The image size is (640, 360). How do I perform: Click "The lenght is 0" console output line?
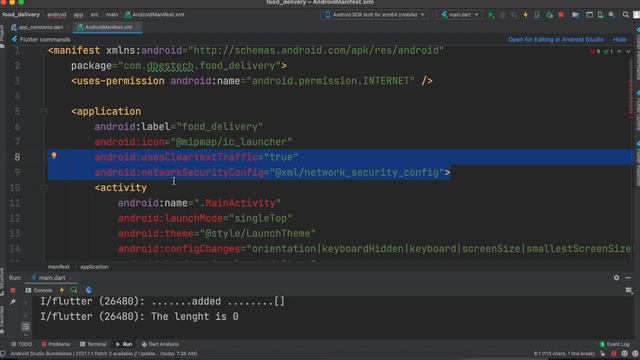195,316
